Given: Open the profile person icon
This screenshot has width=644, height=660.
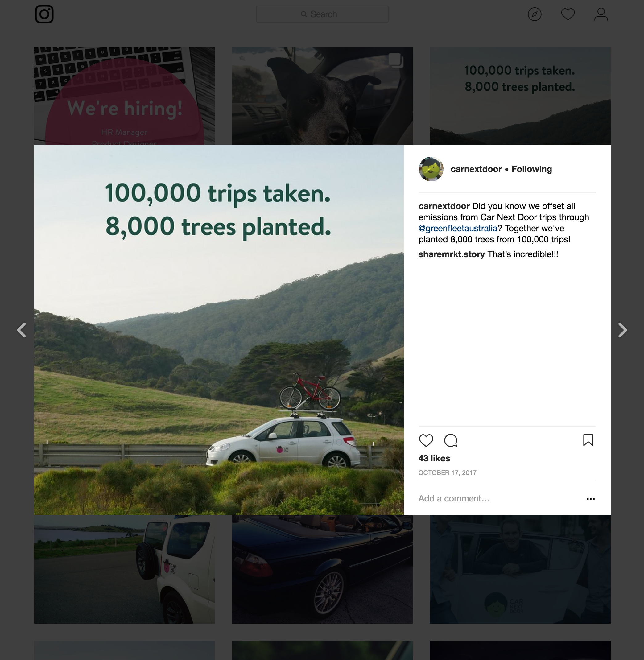Looking at the screenshot, I should (601, 14).
